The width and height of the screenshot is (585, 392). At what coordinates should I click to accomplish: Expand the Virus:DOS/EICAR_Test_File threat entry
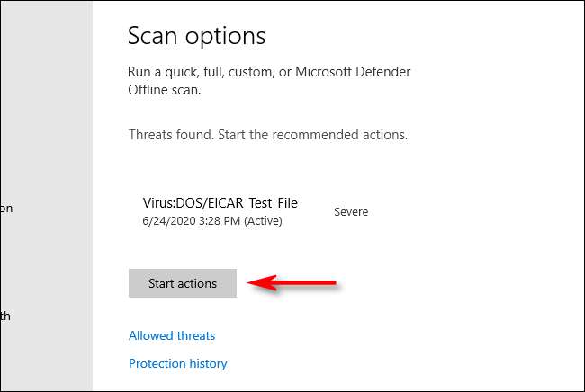(220, 204)
